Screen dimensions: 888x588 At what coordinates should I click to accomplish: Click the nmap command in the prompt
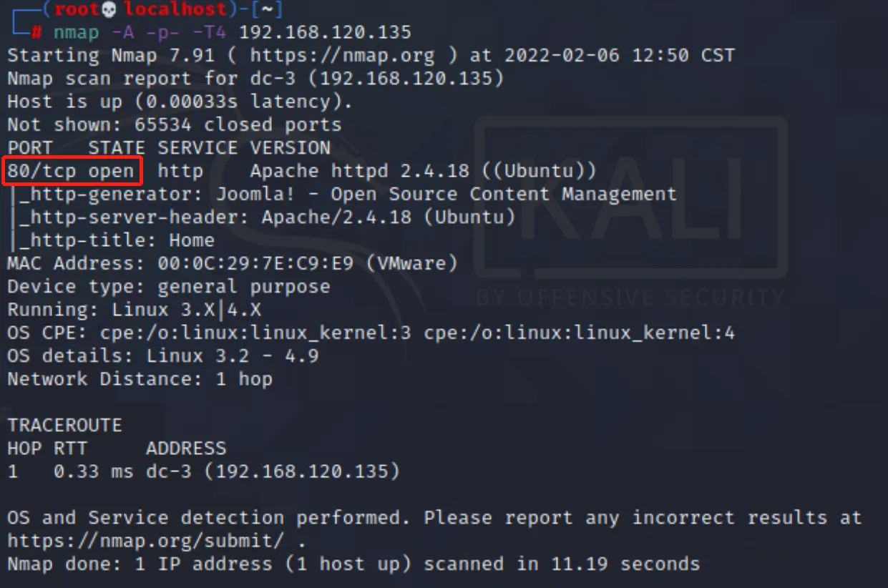pos(71,32)
